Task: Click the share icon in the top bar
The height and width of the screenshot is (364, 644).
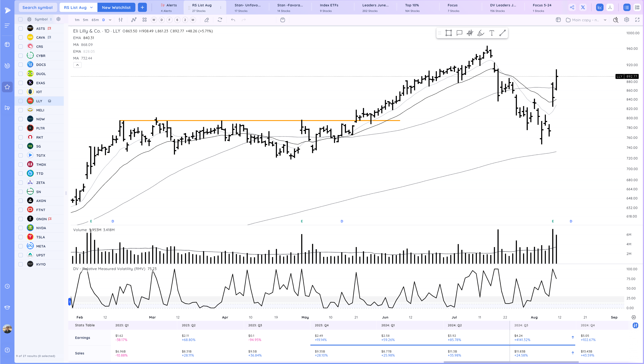Action: point(572,7)
